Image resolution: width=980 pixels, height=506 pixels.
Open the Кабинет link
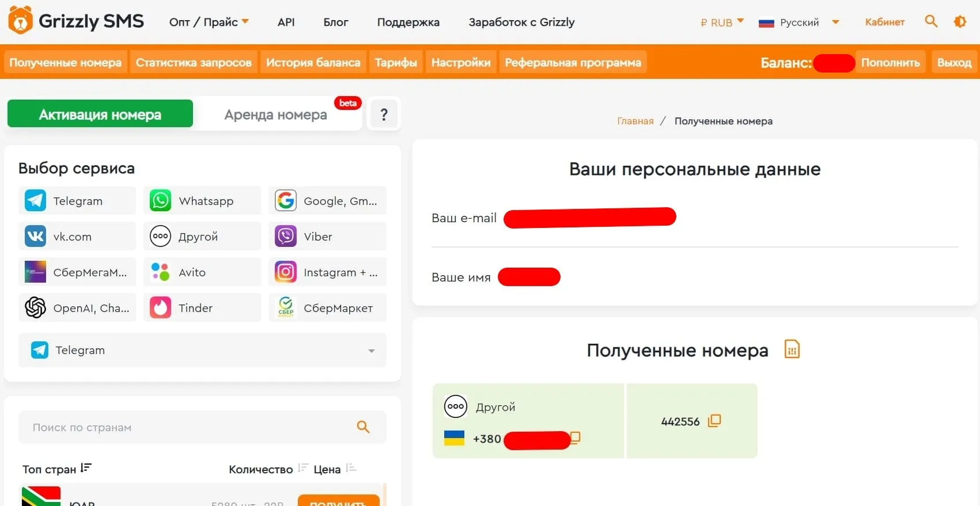(884, 22)
